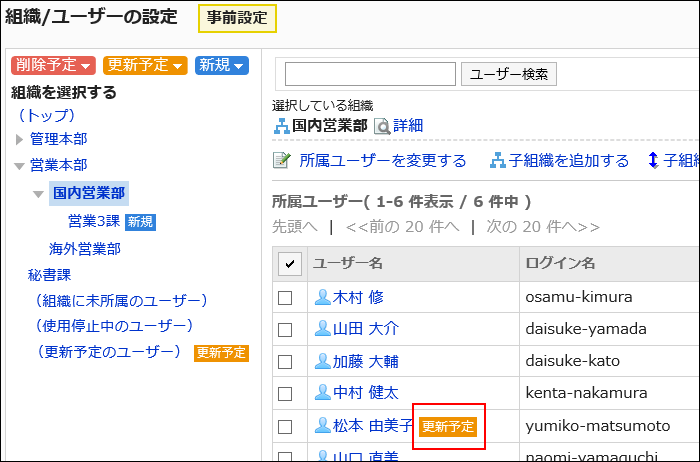
Task: Click the 詳細 magnifier icon
Action: [382, 126]
